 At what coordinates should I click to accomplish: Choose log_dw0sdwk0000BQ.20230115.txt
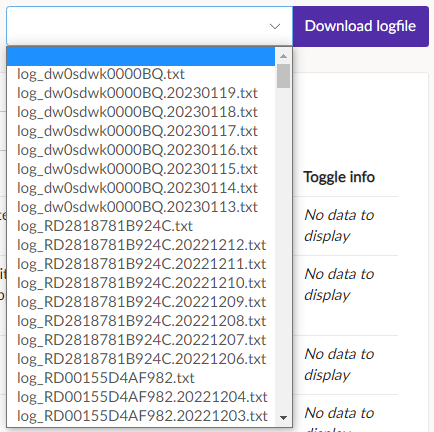coord(141,169)
